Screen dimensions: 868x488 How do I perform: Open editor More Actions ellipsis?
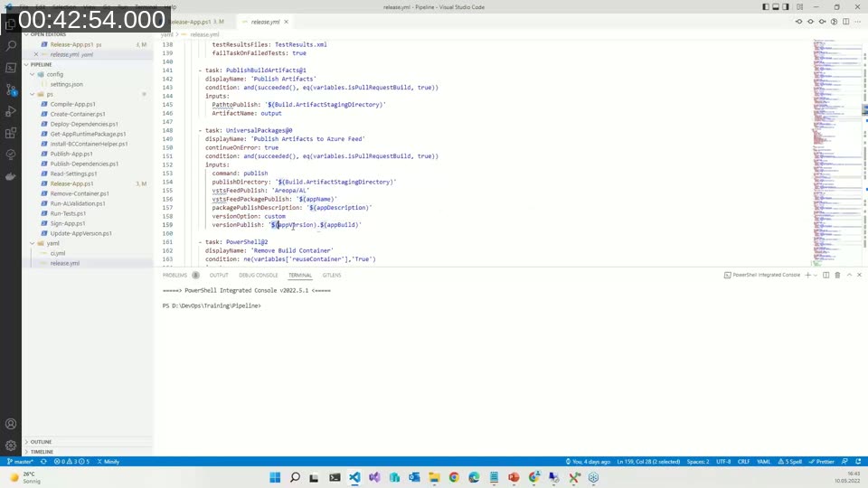[857, 22]
